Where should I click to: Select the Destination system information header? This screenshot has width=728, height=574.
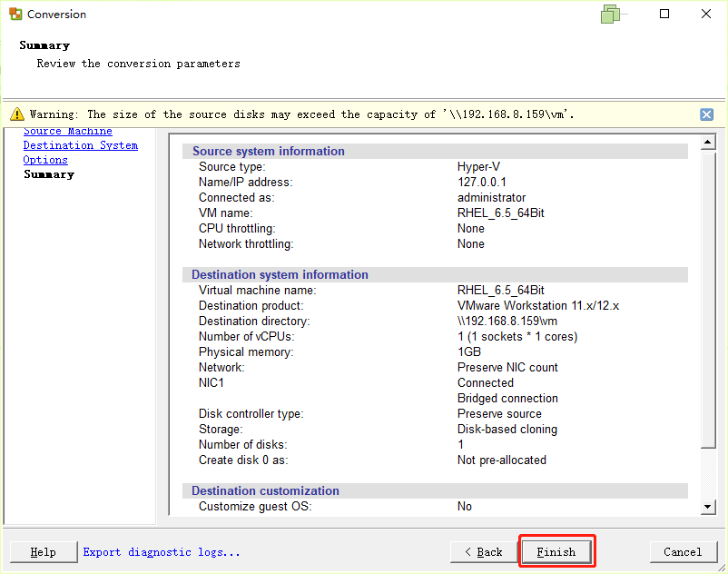[x=280, y=274]
